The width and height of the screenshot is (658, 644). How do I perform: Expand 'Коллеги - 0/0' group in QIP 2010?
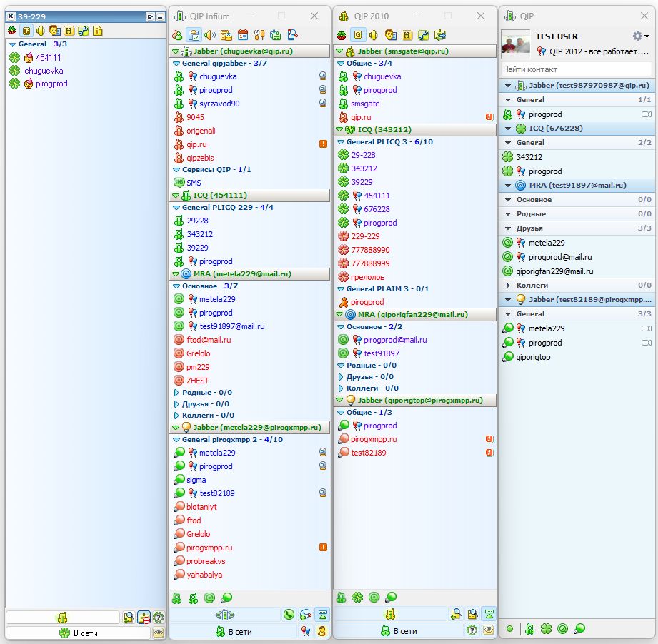coord(341,388)
